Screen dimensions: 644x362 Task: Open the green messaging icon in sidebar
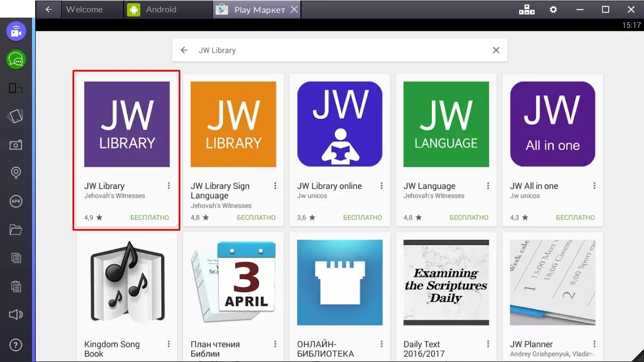(x=15, y=60)
